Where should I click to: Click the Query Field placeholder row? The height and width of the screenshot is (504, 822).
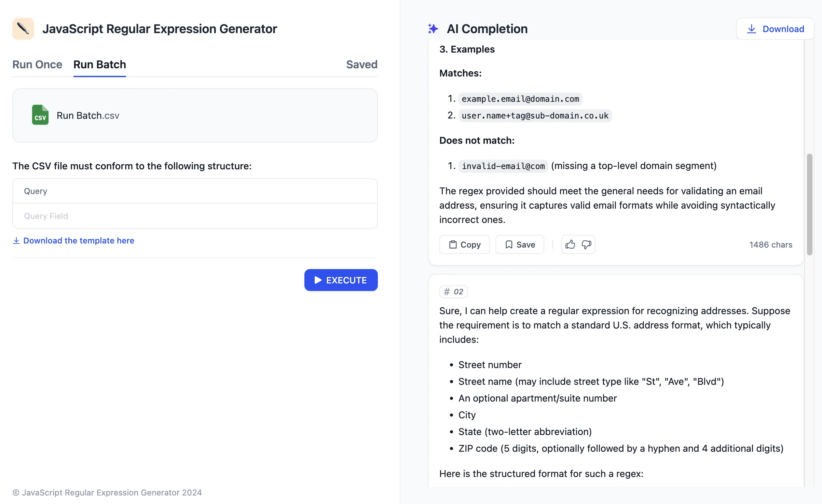pos(195,216)
